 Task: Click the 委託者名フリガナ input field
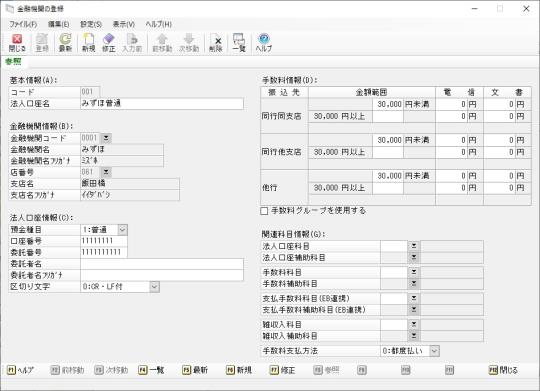(162, 275)
